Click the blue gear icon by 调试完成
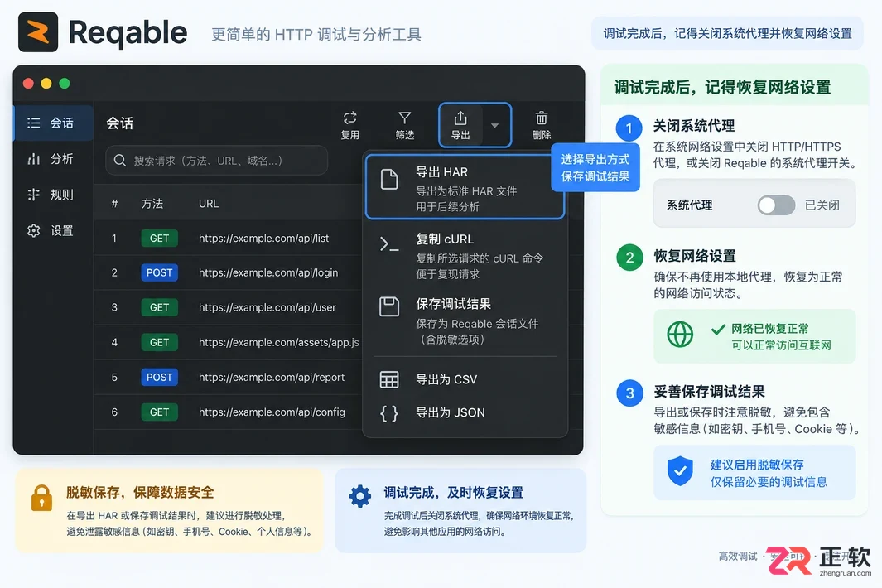The width and height of the screenshot is (882, 588). click(360, 496)
